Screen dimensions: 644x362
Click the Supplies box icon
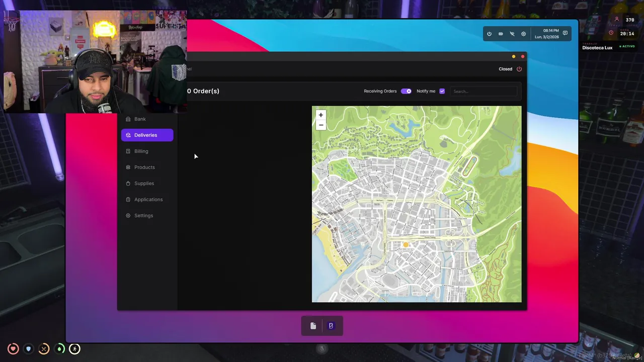point(128,183)
